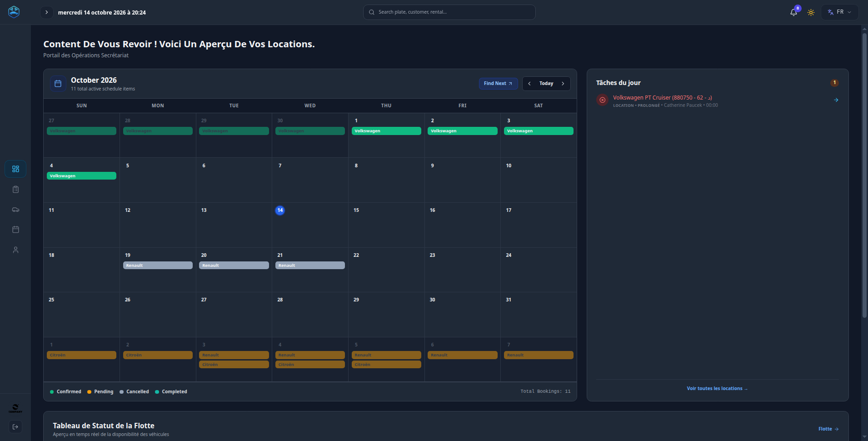
Task: Click the red cancelled status icon in tasks
Action: (602, 100)
